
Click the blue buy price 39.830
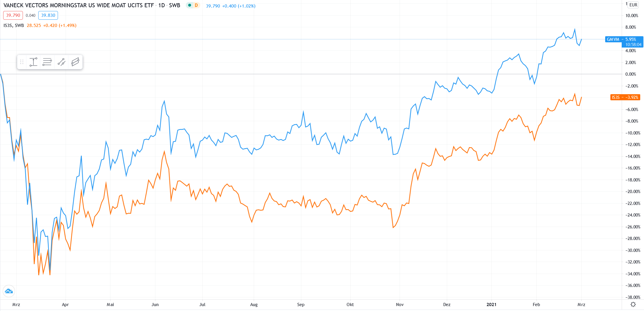(48, 15)
